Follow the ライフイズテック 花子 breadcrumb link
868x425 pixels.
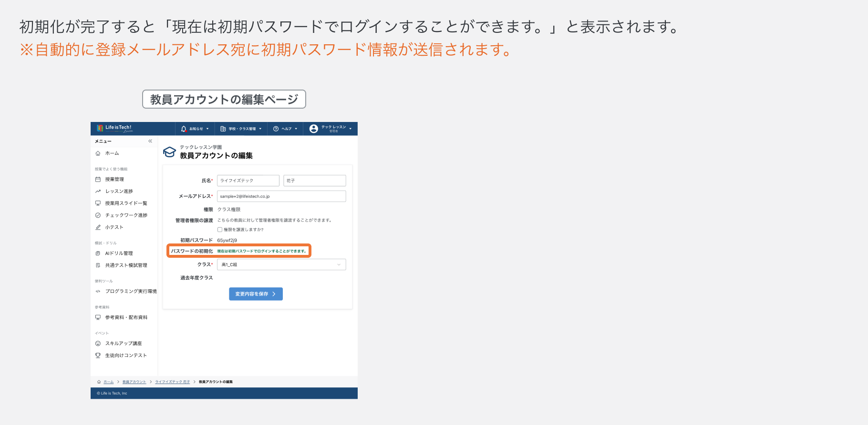pos(172,382)
